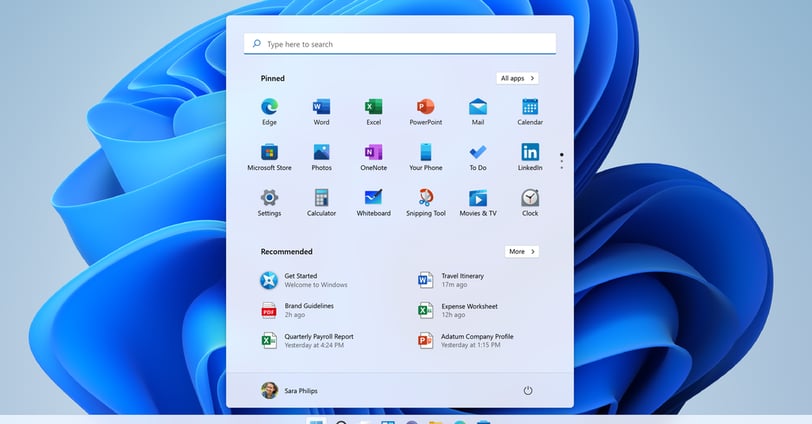
Task: Open Travel Itinerary Word document
Action: [x=452, y=280]
